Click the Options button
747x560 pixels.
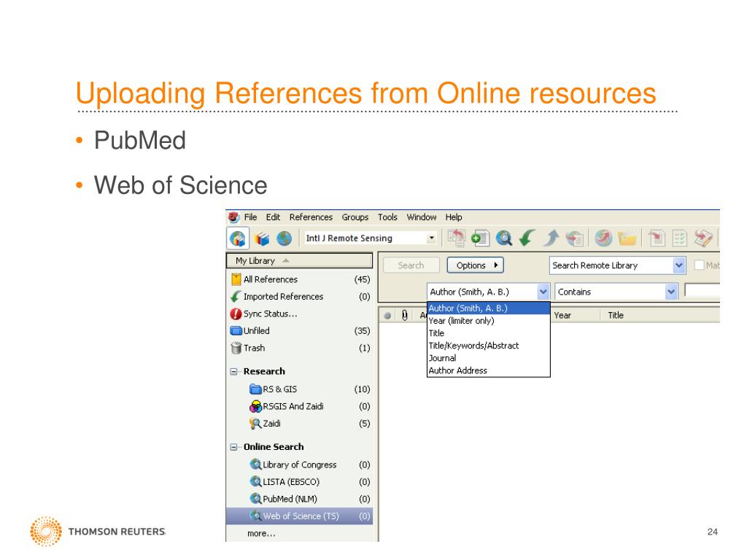coord(476,265)
